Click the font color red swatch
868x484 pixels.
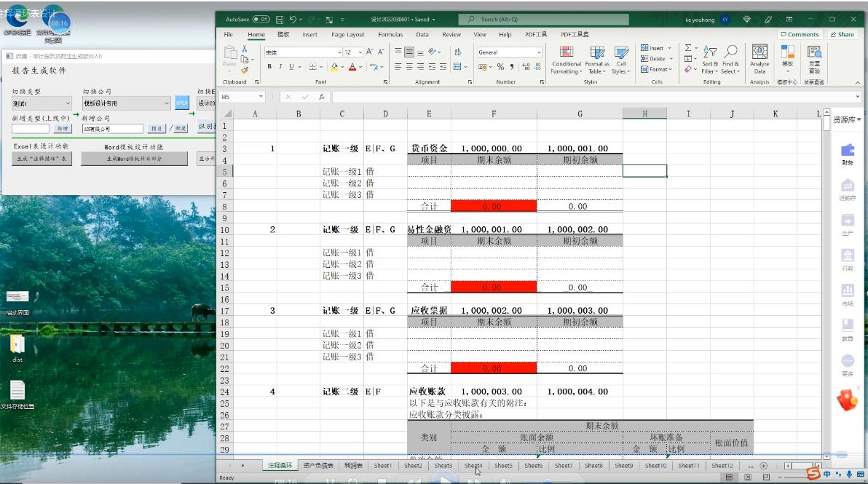pos(352,67)
